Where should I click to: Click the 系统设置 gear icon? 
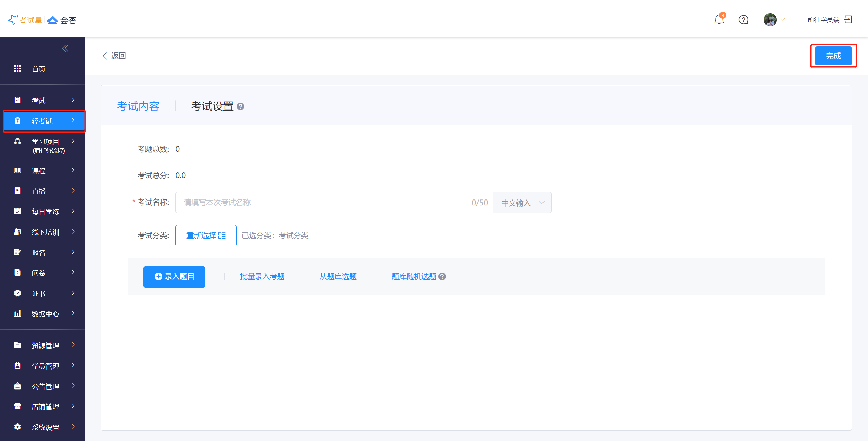pyautogui.click(x=17, y=427)
